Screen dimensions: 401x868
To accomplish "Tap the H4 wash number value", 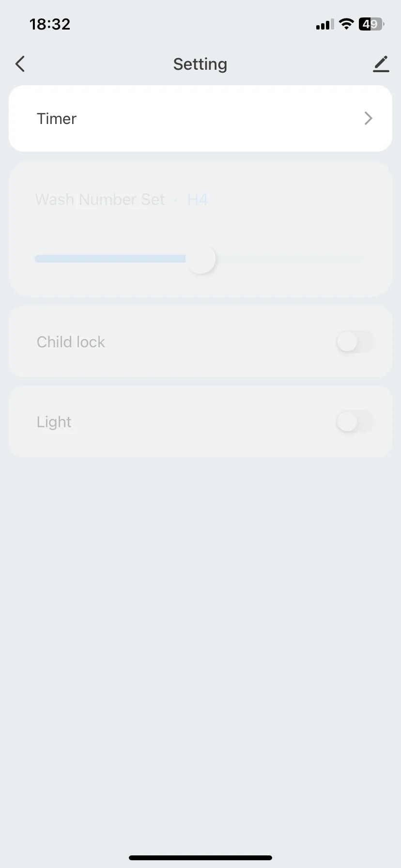I will [x=198, y=200].
